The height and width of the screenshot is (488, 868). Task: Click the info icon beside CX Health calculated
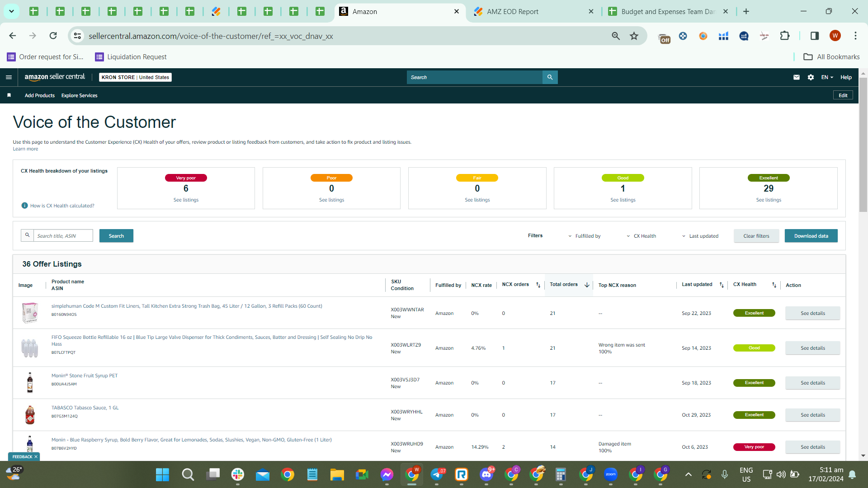[x=25, y=206]
